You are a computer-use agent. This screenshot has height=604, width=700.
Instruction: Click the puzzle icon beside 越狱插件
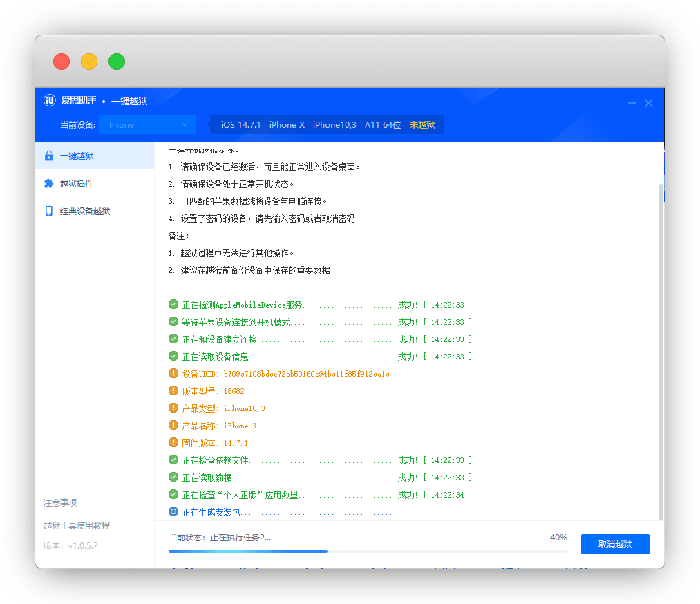point(48,183)
